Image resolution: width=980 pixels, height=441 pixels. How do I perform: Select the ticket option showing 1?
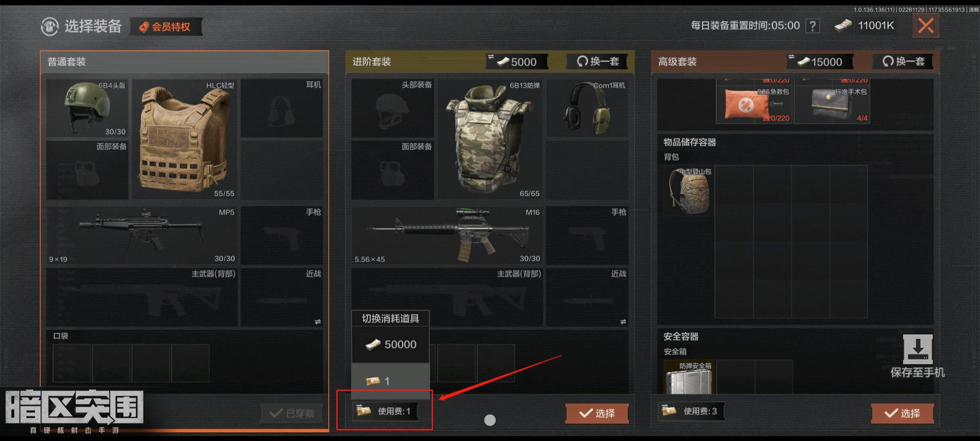click(x=390, y=381)
